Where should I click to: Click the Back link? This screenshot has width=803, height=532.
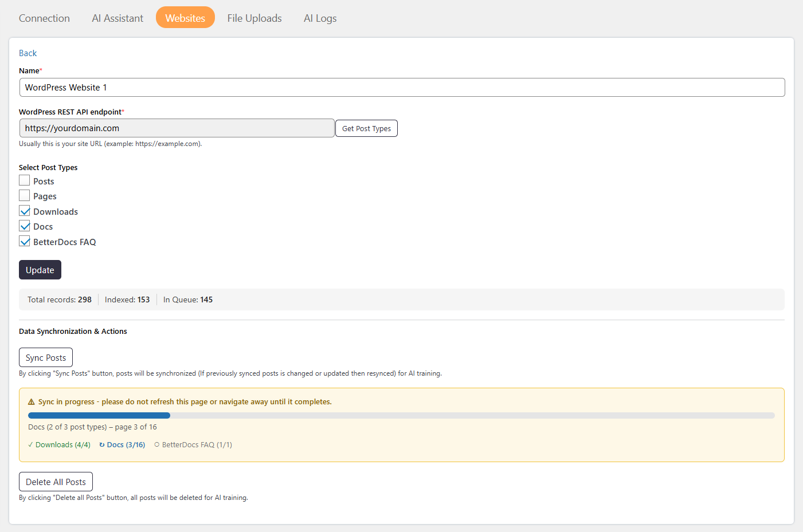point(28,53)
